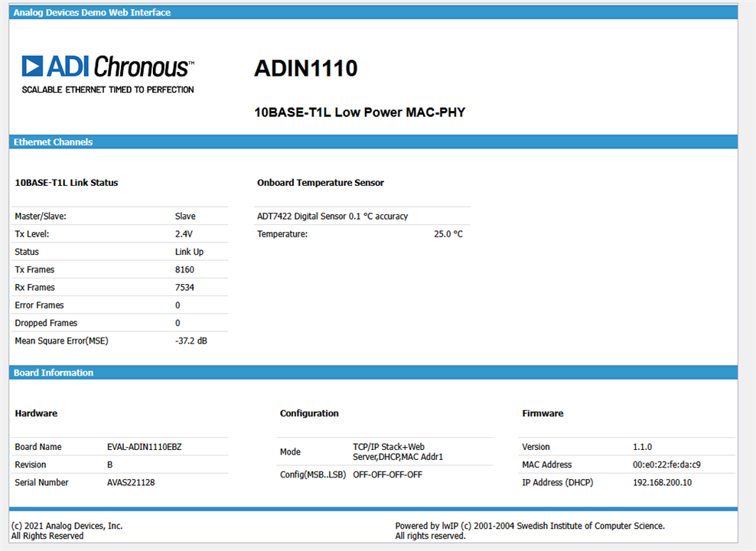Click the 'Firmware' heading

coord(543,413)
